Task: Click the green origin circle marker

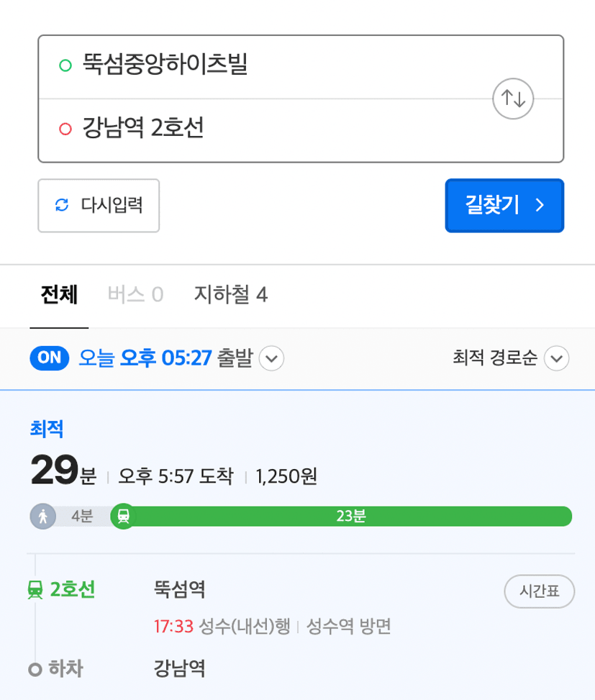Action: [65, 65]
